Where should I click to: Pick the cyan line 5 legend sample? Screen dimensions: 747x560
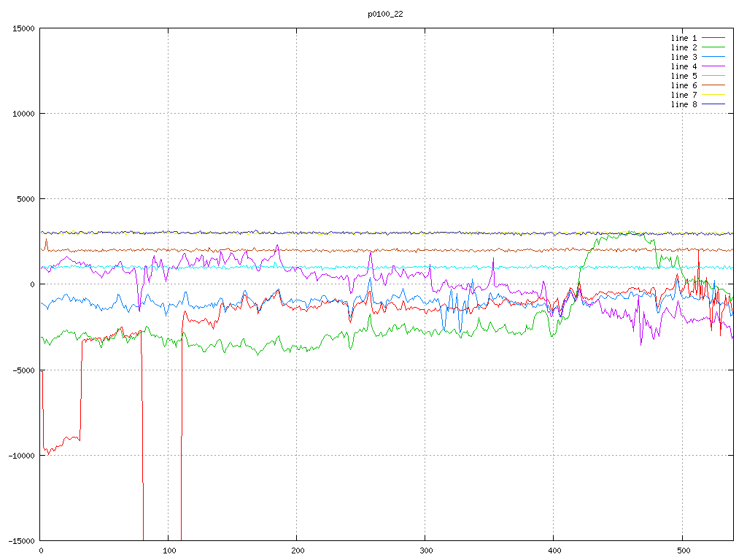click(x=713, y=76)
